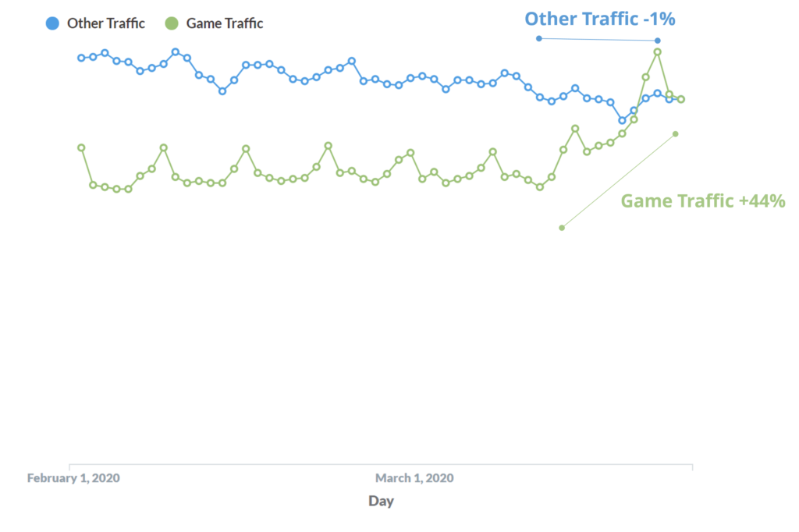The width and height of the screenshot is (799, 532).
Task: Select the last green data point on the right
Action: [680, 99]
